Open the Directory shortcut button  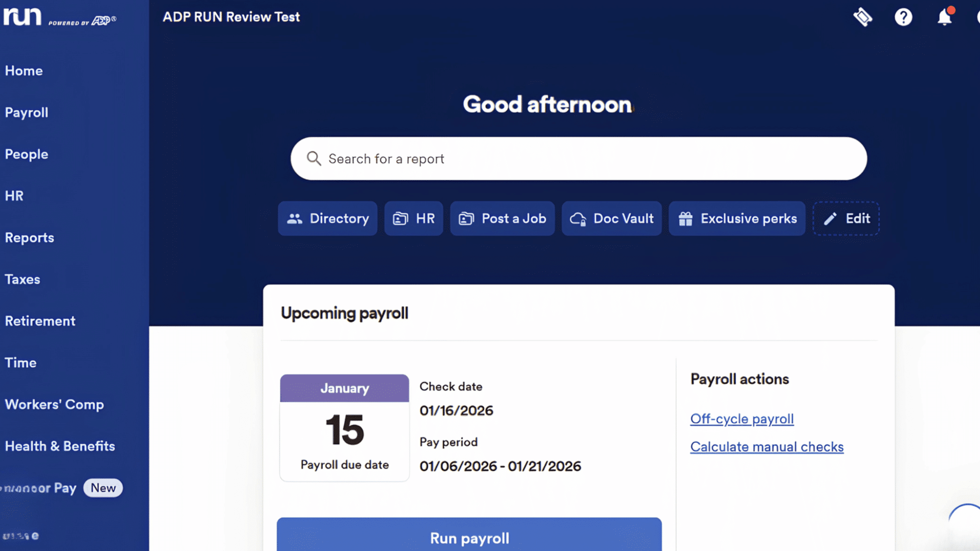click(x=328, y=218)
